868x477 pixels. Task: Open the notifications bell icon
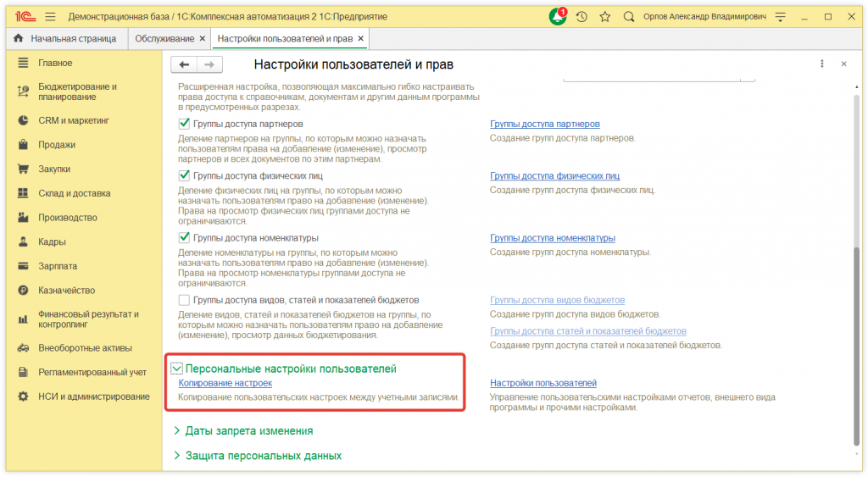click(x=558, y=17)
